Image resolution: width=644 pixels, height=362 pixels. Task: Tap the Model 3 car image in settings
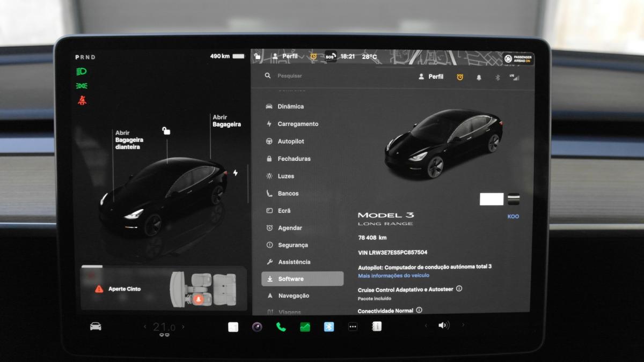pyautogui.click(x=443, y=143)
